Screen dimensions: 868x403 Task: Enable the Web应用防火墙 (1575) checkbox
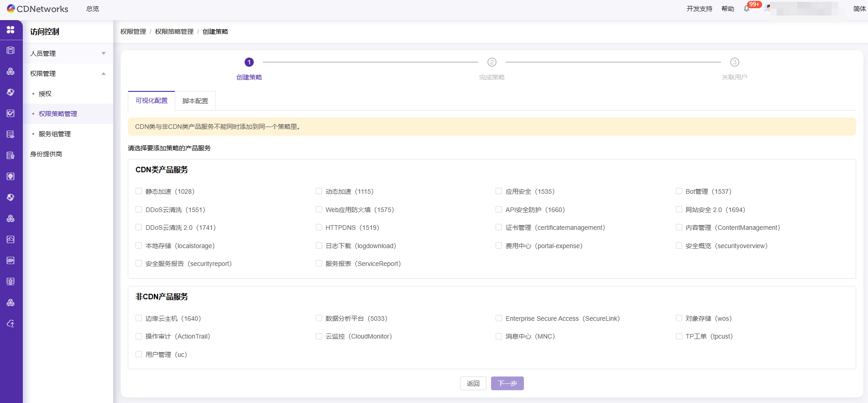(x=319, y=210)
